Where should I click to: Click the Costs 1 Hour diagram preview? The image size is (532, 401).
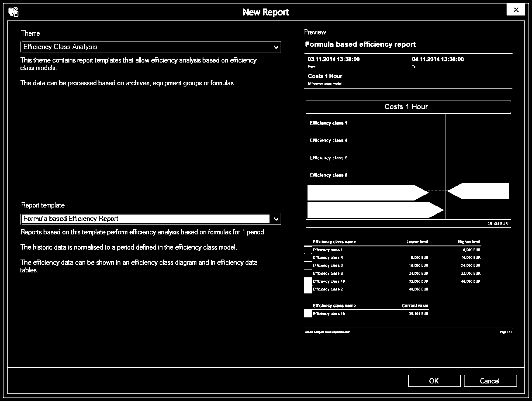point(408,164)
